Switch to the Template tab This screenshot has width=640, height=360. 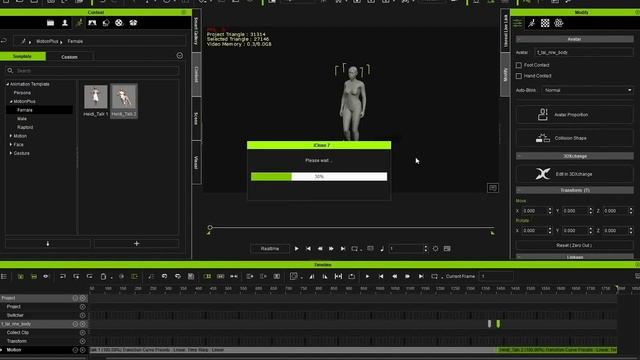click(x=23, y=56)
